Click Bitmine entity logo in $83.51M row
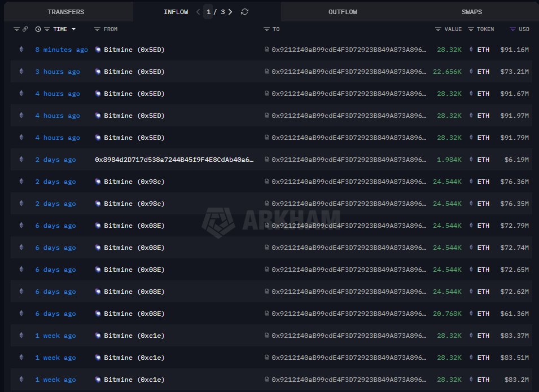Image resolution: width=539 pixels, height=392 pixels. [98, 357]
